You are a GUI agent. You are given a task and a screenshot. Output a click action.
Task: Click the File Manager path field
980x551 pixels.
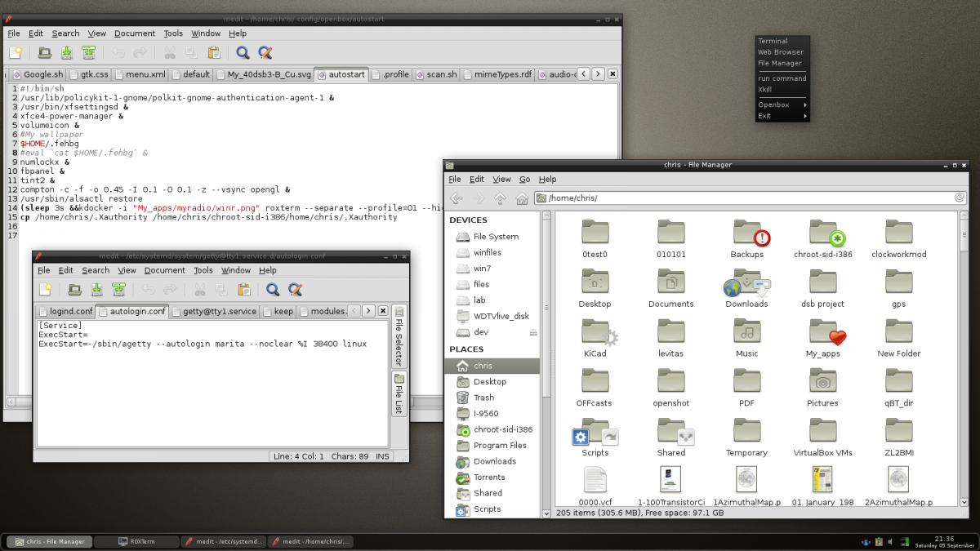pos(751,198)
